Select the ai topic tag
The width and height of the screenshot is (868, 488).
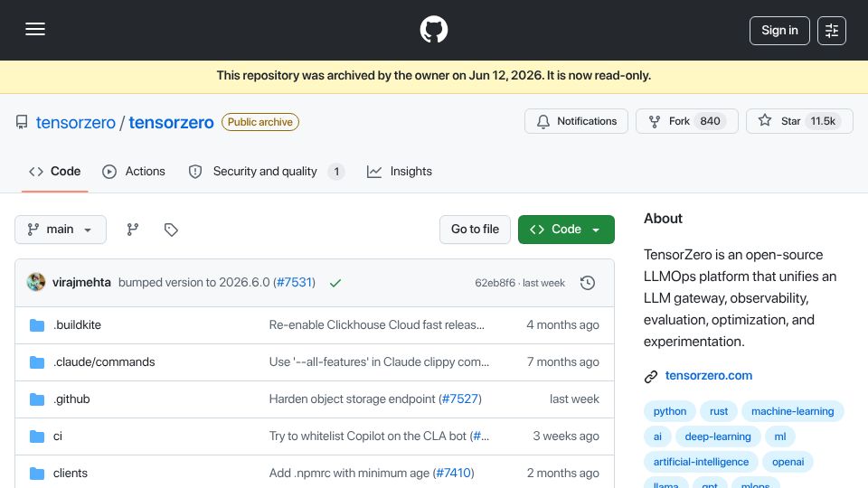coord(657,436)
